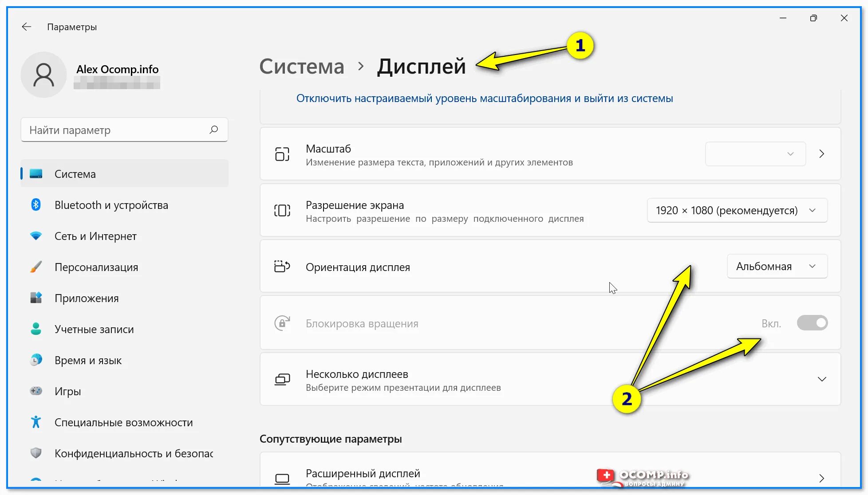Click the Специальные возможности icon

(35, 422)
